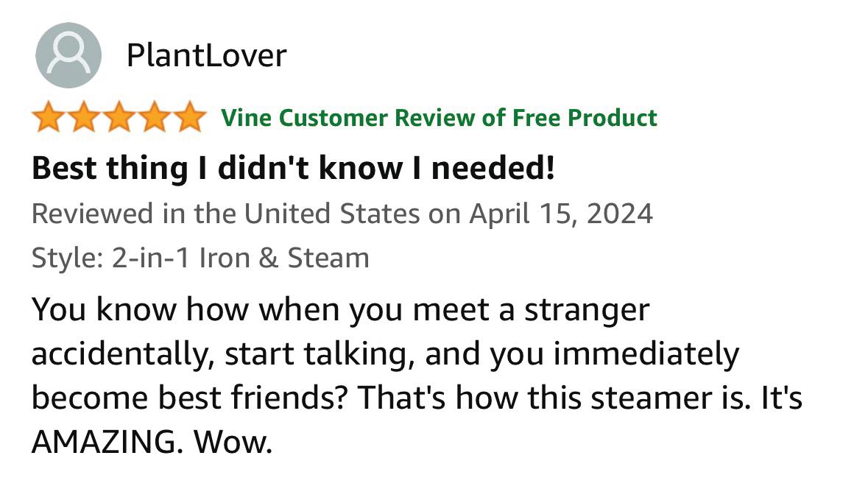
Task: Click the fourth orange rating star
Action: point(155,118)
